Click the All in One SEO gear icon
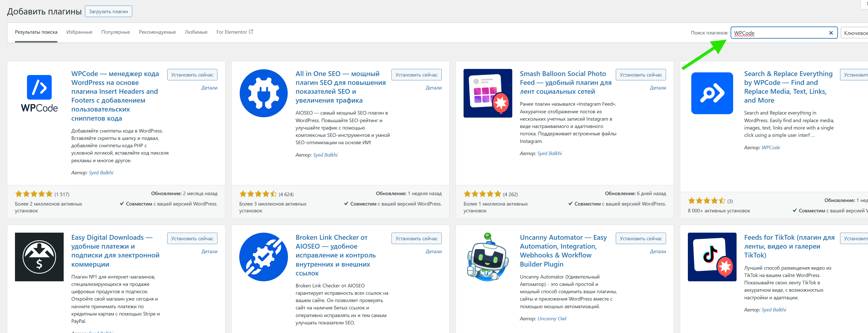The height and width of the screenshot is (333, 868). coord(264,93)
